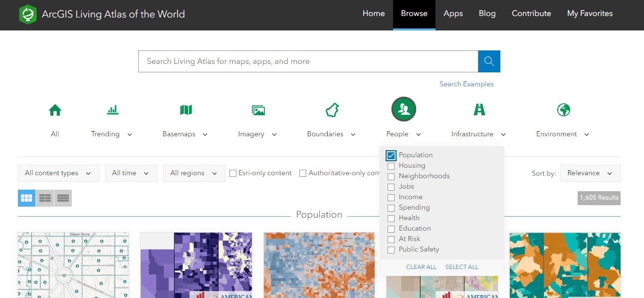
Task: Expand the Basemaps category arrow
Action: click(x=205, y=134)
